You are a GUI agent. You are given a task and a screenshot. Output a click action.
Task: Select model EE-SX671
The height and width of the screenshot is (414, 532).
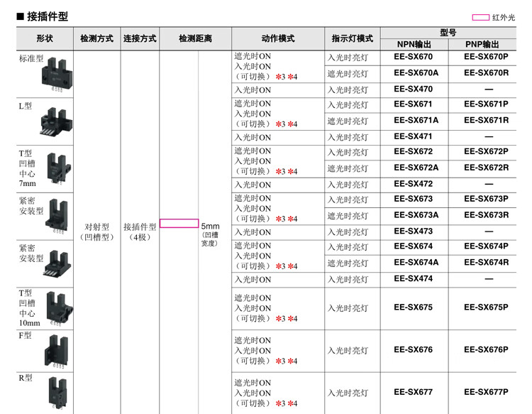coord(413,104)
